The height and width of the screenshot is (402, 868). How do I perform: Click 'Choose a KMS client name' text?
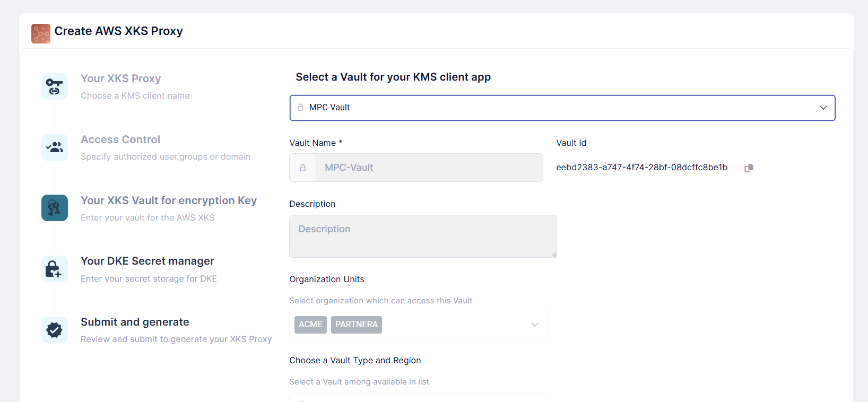[x=135, y=96]
